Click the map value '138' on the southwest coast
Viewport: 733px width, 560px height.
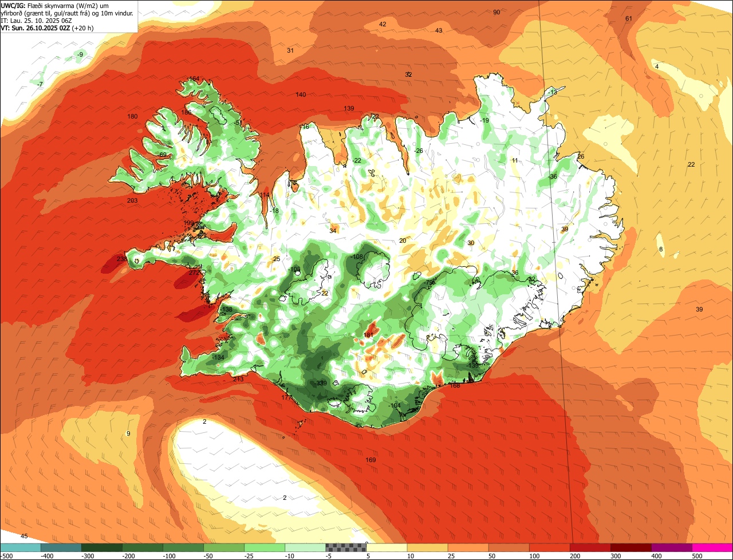pyautogui.click(x=227, y=309)
